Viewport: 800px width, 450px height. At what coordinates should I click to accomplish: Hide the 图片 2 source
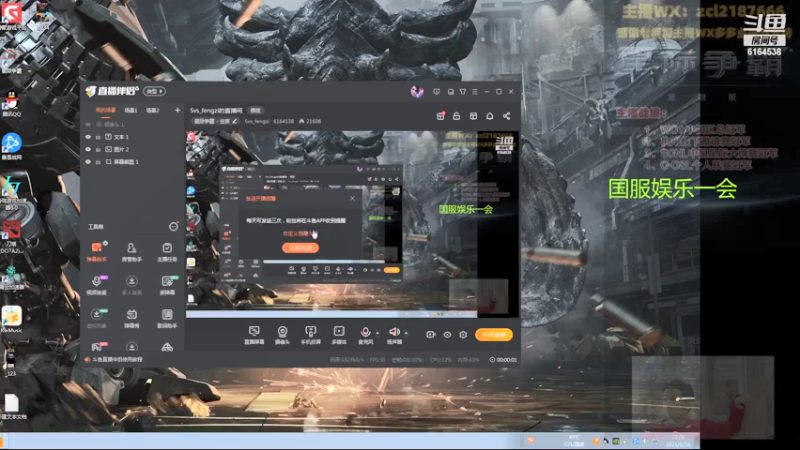point(88,149)
